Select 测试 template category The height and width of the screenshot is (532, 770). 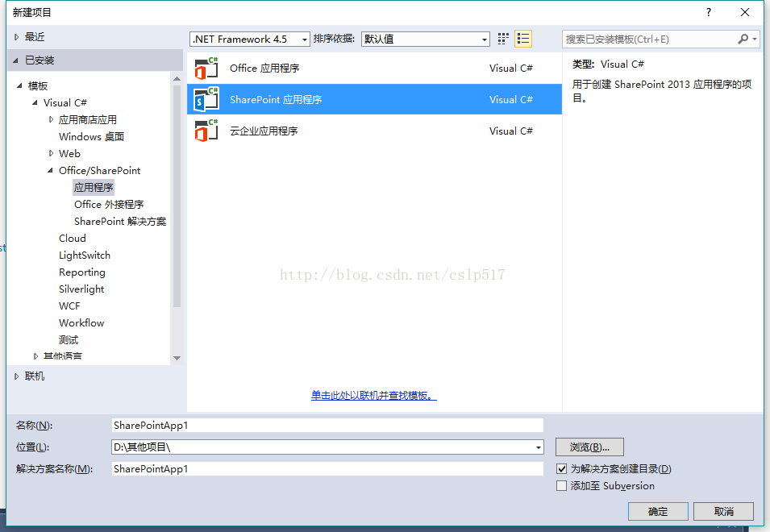69,339
